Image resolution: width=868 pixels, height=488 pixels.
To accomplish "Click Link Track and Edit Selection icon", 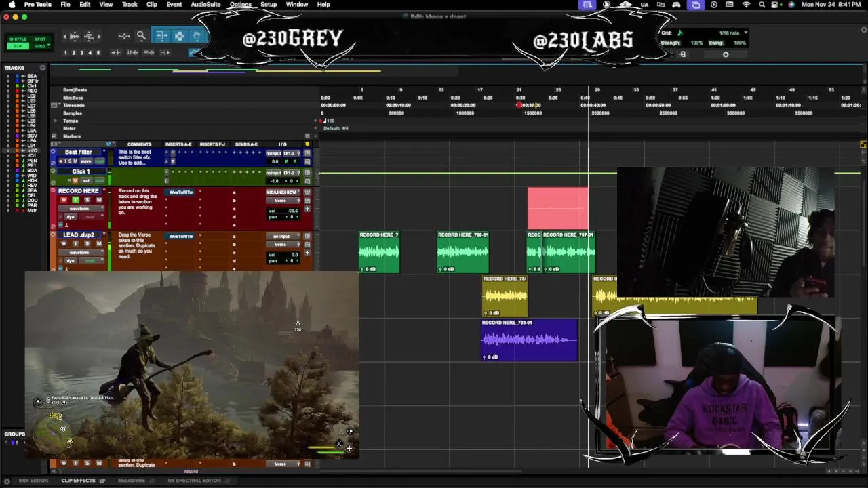I will point(149,52).
